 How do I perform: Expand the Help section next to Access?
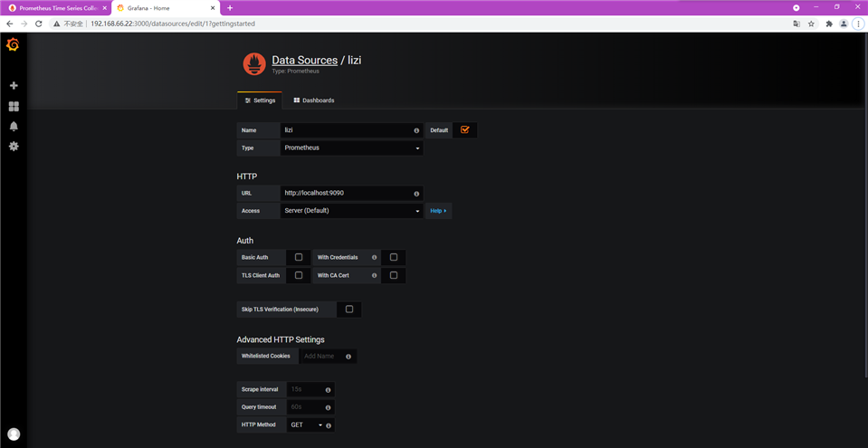point(438,211)
